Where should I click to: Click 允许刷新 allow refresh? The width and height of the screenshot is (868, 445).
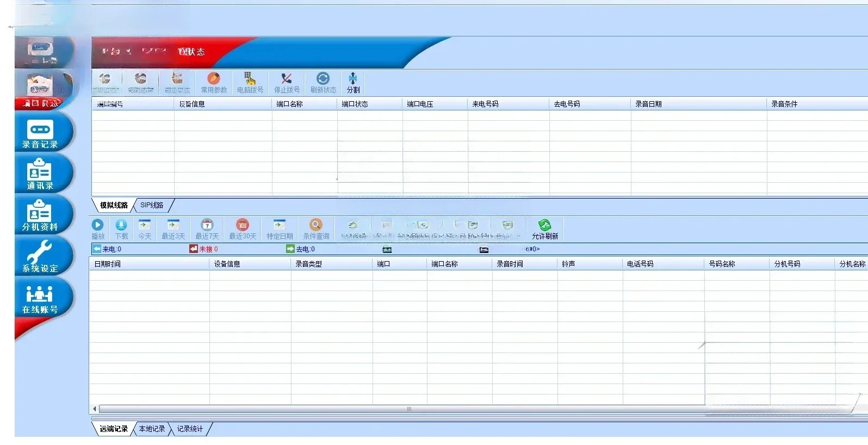(545, 229)
